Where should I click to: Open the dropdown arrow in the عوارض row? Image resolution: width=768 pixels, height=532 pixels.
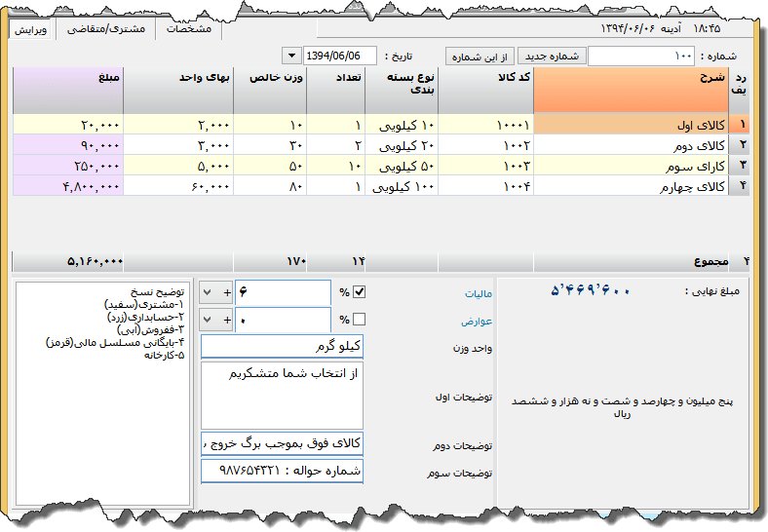pyautogui.click(x=210, y=320)
